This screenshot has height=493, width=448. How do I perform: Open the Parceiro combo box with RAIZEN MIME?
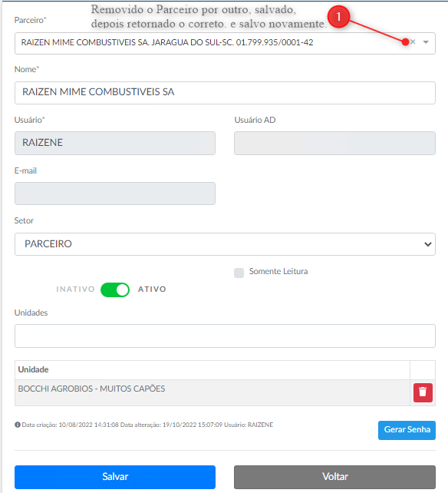coord(225,43)
